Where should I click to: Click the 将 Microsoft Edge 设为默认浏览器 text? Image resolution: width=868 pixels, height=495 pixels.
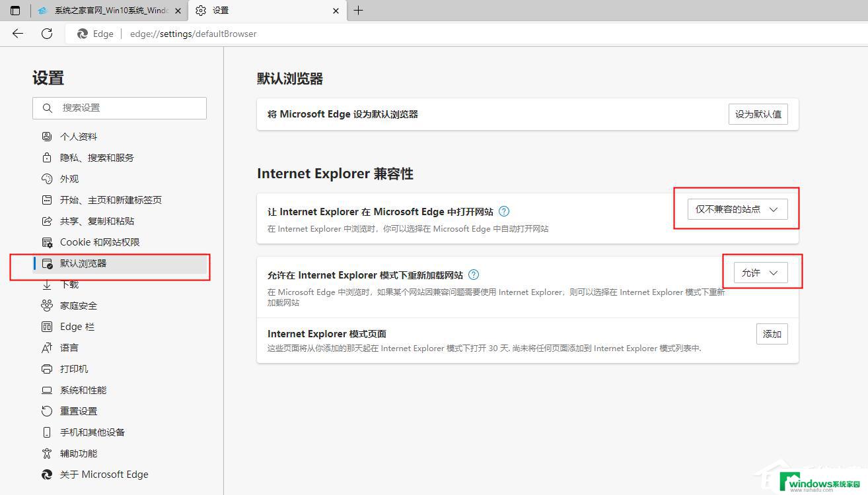343,114
